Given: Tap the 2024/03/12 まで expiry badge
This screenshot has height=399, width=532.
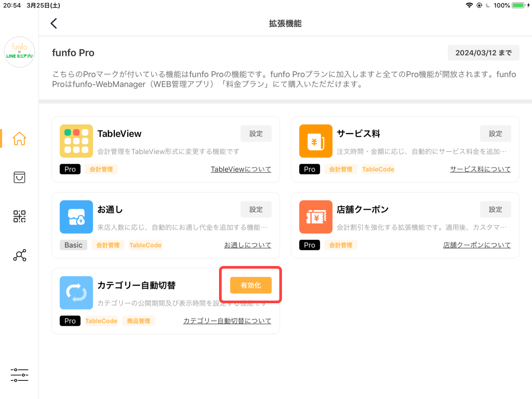Looking at the screenshot, I should tap(484, 53).
